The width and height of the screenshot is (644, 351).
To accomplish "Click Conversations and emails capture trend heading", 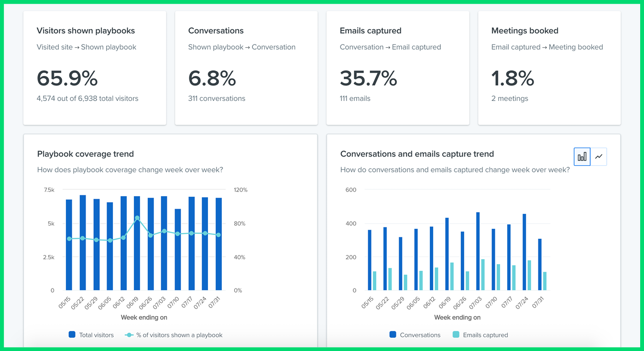I will pos(417,154).
